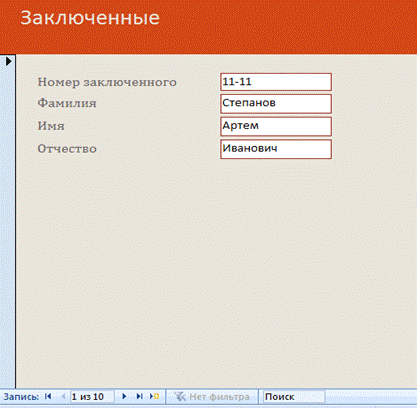Click the current record number box
This screenshot has width=417, height=408.
point(92,397)
